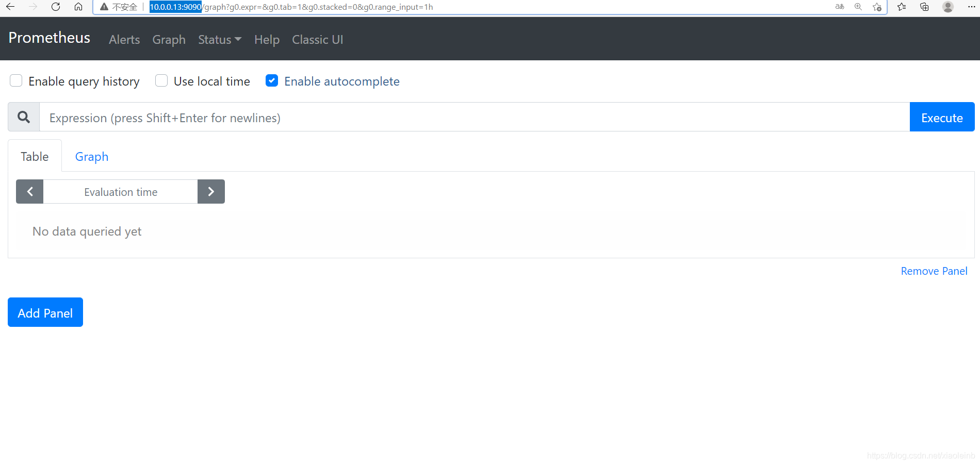Open Graph in the top navbar

[x=169, y=40]
